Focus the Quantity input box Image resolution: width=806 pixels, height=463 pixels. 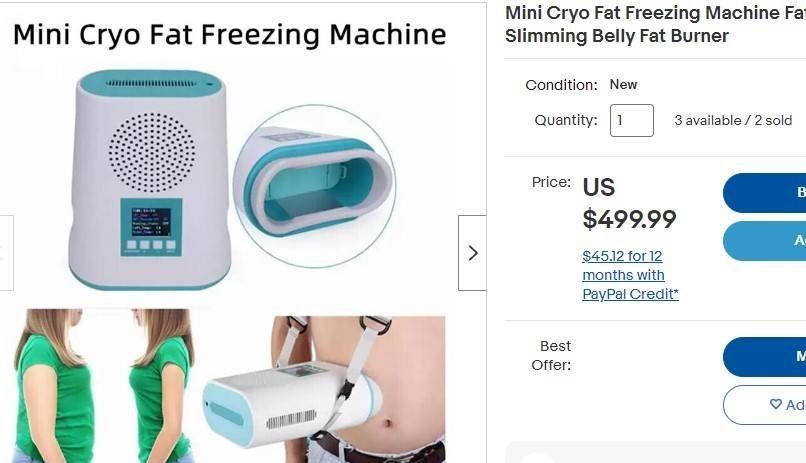point(632,121)
